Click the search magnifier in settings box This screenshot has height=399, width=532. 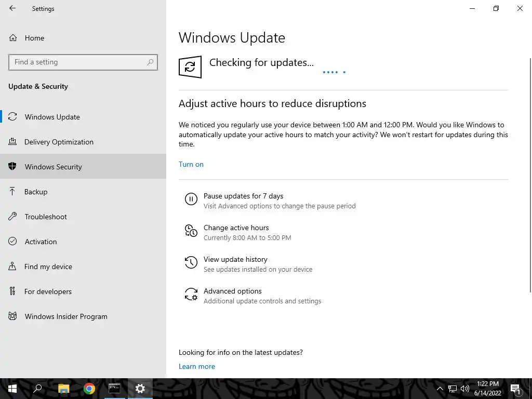(x=150, y=62)
